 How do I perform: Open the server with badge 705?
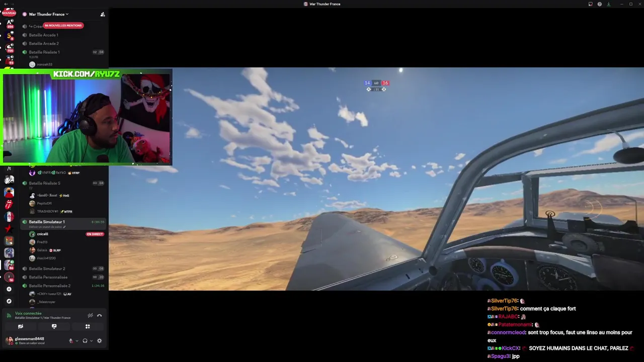[x=9, y=47]
